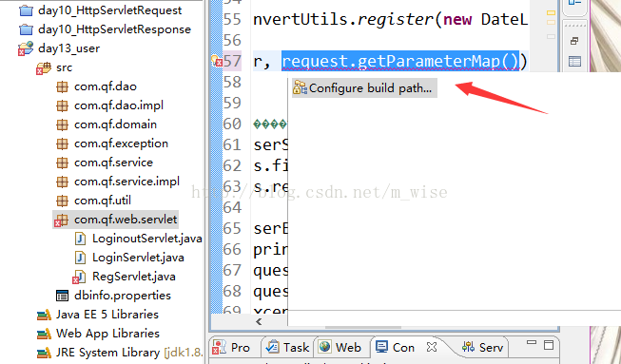Click the com.qf.exception package icon
The width and height of the screenshot is (621, 364).
pyautogui.click(x=62, y=144)
